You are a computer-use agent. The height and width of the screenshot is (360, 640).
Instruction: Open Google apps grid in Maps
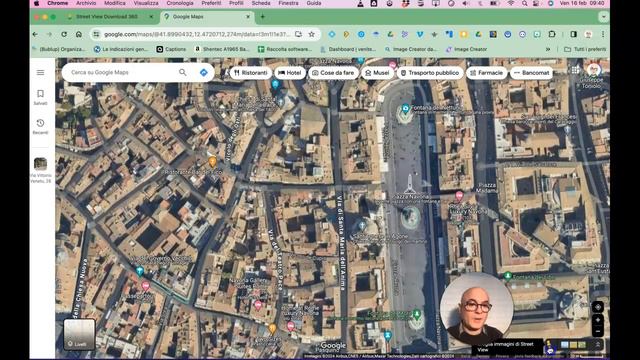pos(575,70)
